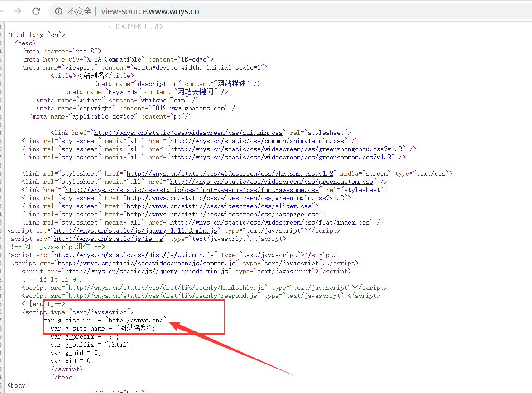Open the font-awesome.css link

192,190
